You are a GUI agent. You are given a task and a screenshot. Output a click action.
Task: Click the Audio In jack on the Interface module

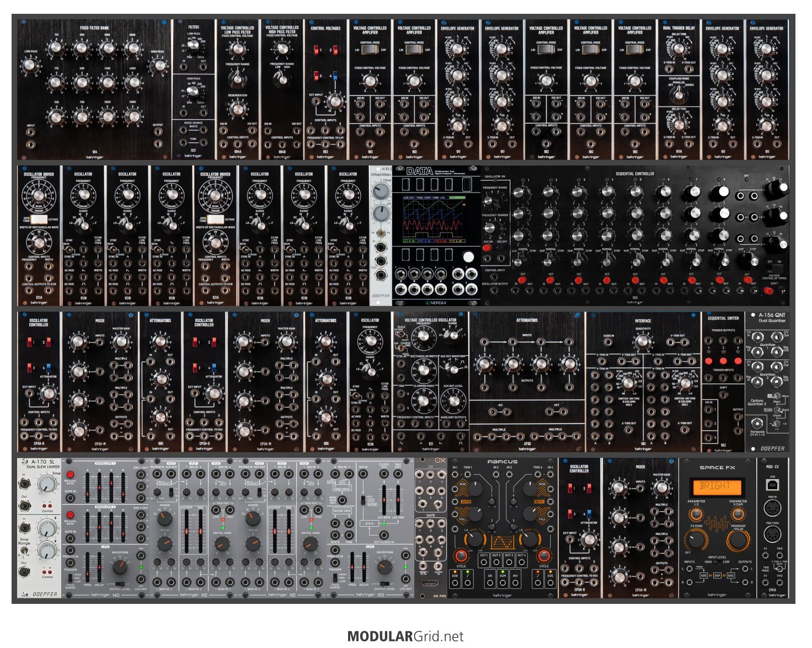tap(608, 343)
